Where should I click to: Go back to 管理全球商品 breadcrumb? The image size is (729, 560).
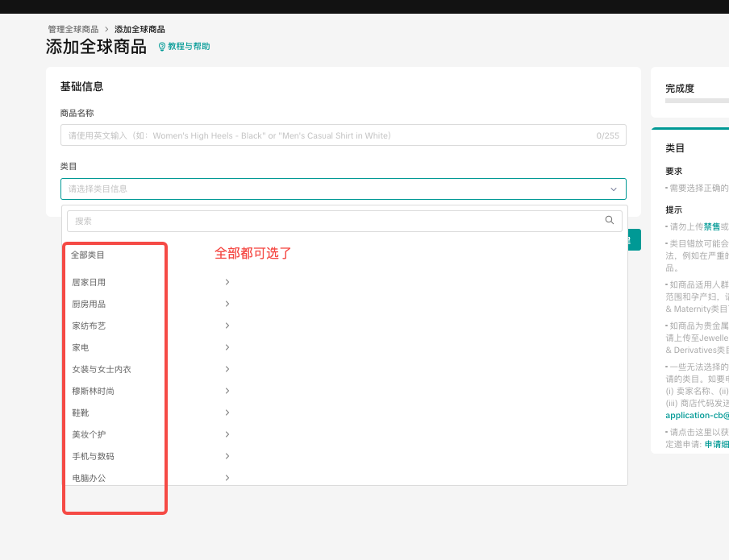point(73,29)
